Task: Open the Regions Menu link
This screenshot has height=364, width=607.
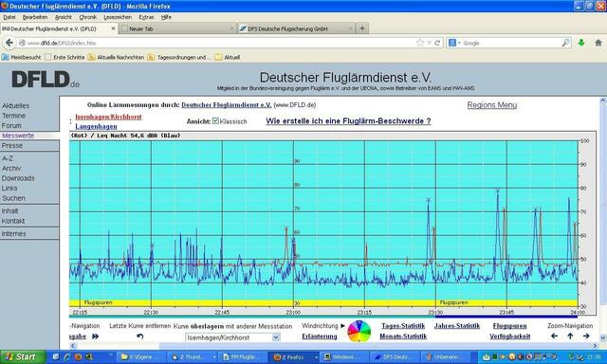Action: click(491, 105)
